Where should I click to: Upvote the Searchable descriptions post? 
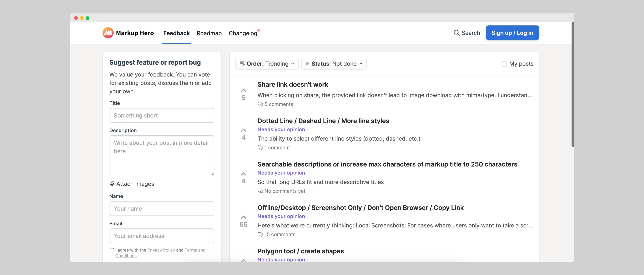(243, 174)
